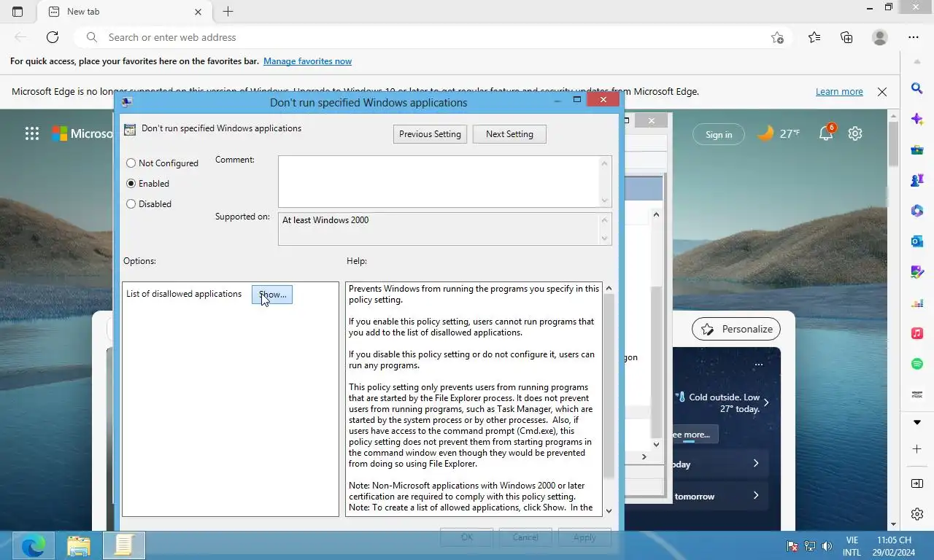The image size is (934, 560).
Task: Go to Next Setting
Action: click(509, 134)
